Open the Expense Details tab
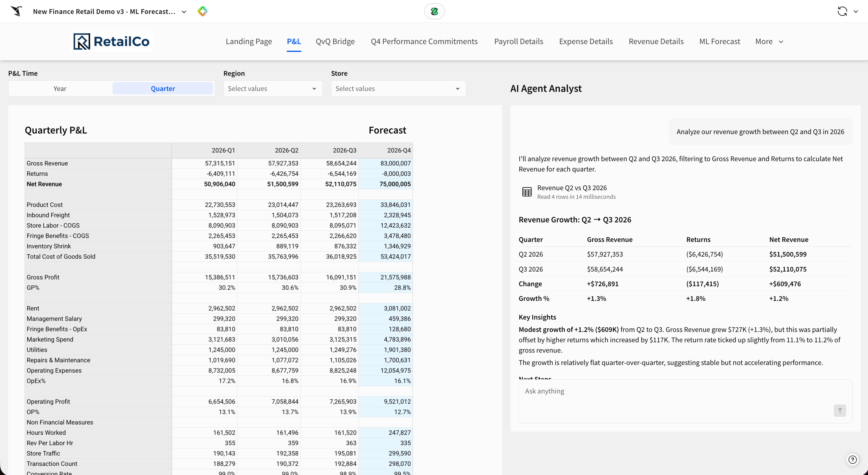This screenshot has width=868, height=475. tap(586, 41)
